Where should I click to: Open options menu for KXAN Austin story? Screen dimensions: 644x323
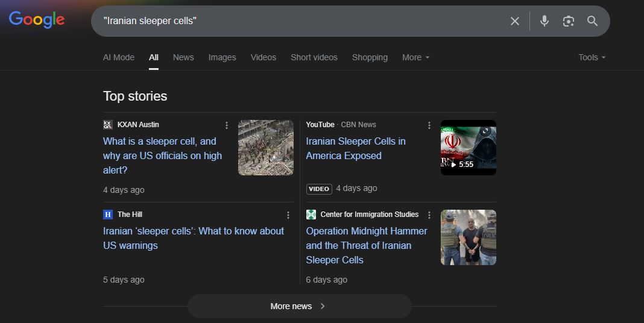pos(226,125)
